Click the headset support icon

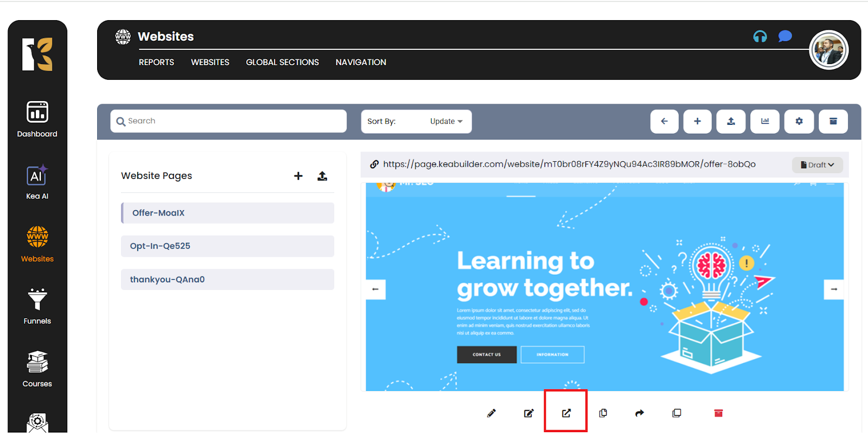click(x=760, y=36)
